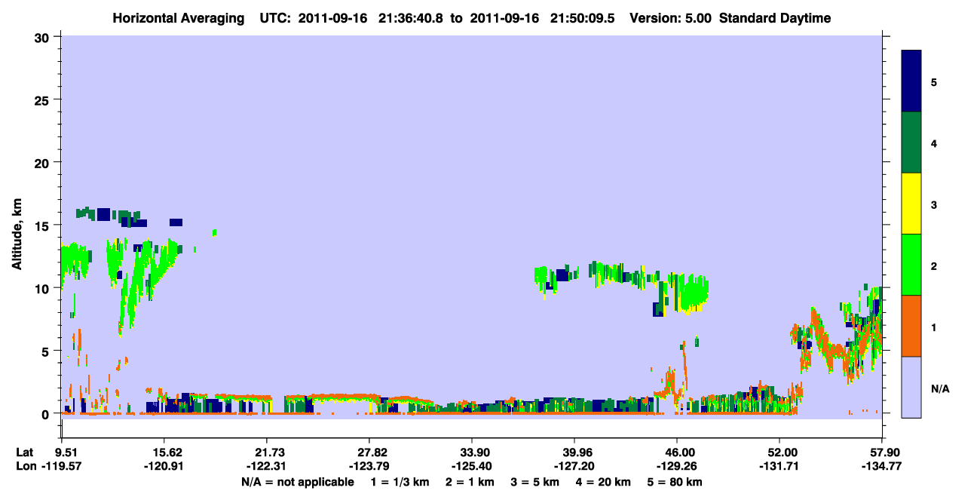Viewport: 980px width, 503px height.
Task: Click longitude value -125.40
Action: (x=472, y=466)
